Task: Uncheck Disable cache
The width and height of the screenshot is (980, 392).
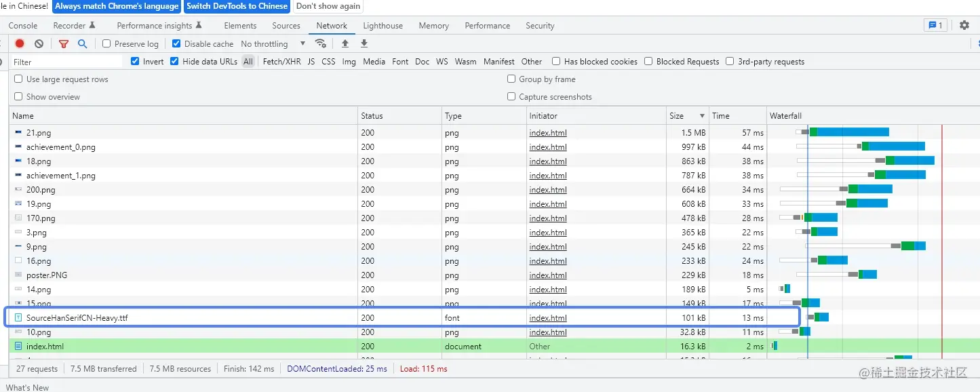Action: pyautogui.click(x=176, y=43)
